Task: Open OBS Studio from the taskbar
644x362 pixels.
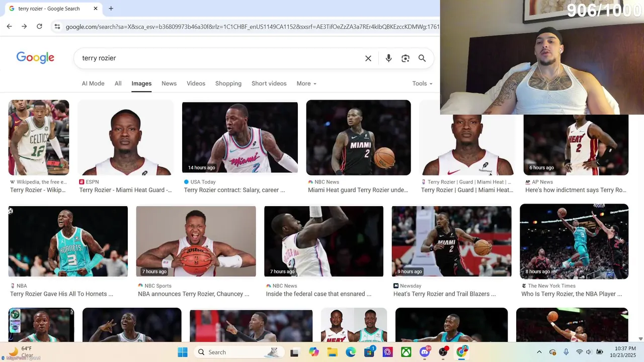Action: tap(443, 352)
